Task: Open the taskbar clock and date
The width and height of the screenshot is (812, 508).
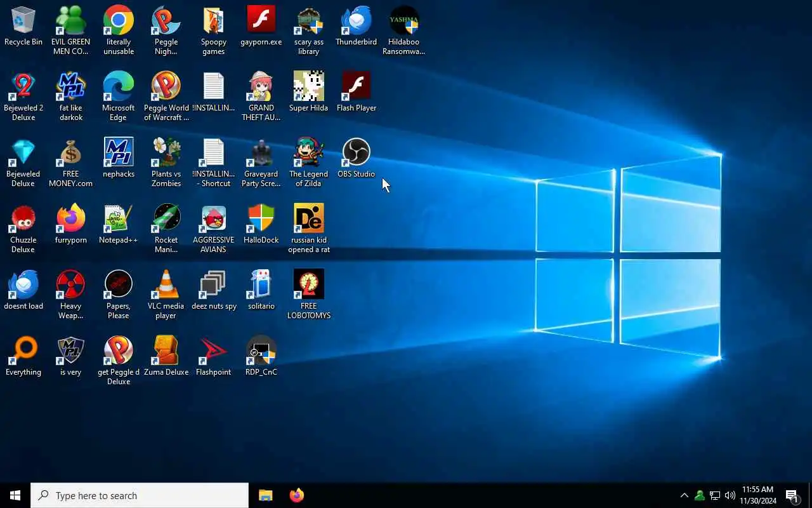Action: click(x=758, y=495)
